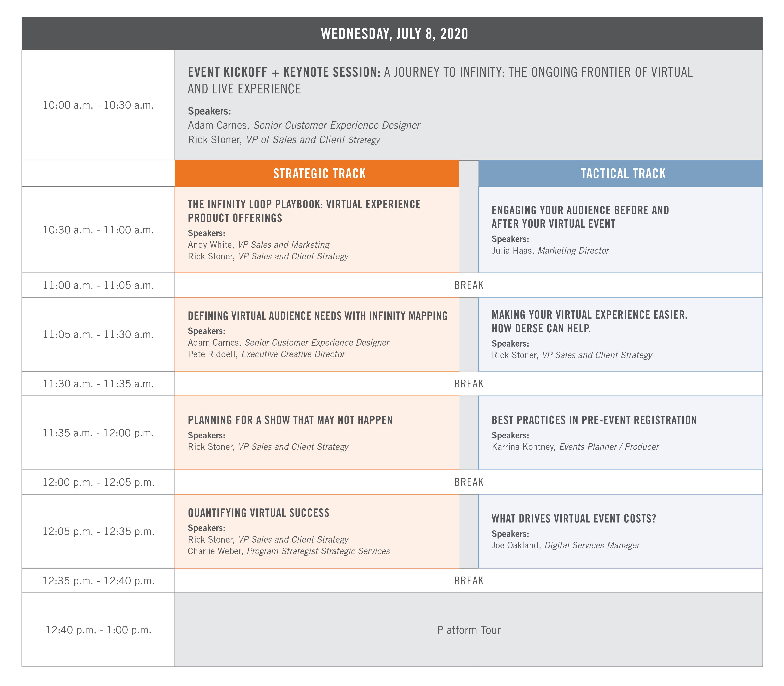Select the Tactical Track header
Viewport: 784px width, 686px height.
tap(623, 174)
